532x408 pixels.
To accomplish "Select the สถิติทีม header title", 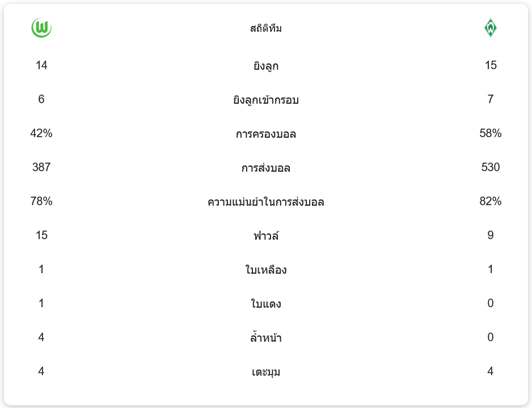I will [x=266, y=28].
